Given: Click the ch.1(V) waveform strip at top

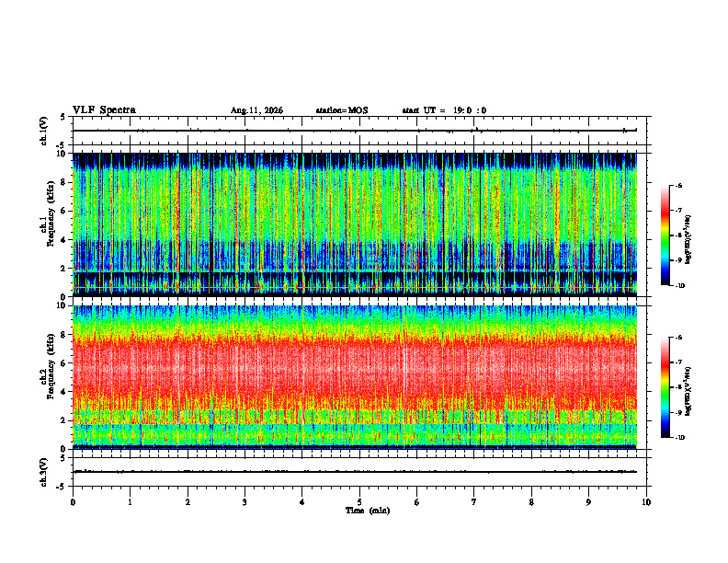Looking at the screenshot, I should pyautogui.click(x=359, y=131).
